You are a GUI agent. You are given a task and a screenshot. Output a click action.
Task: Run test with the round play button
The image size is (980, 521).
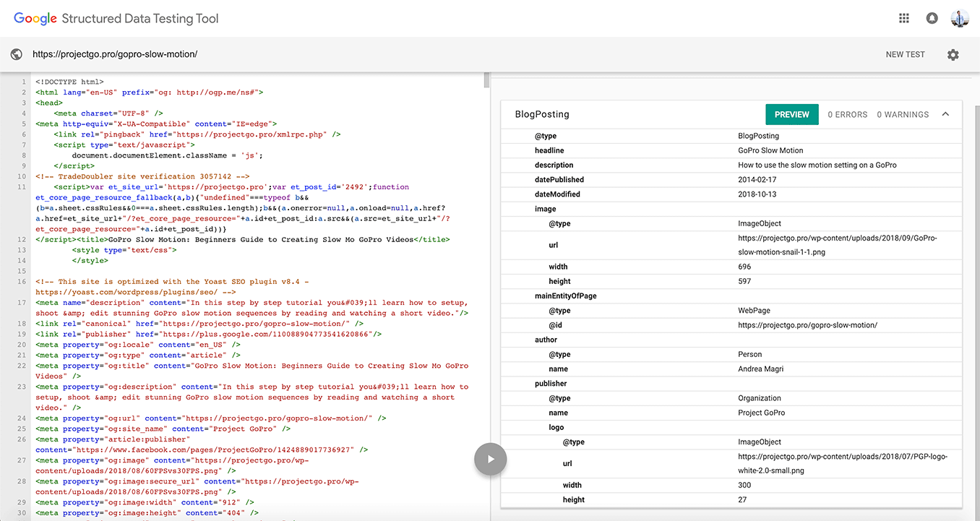(x=491, y=459)
